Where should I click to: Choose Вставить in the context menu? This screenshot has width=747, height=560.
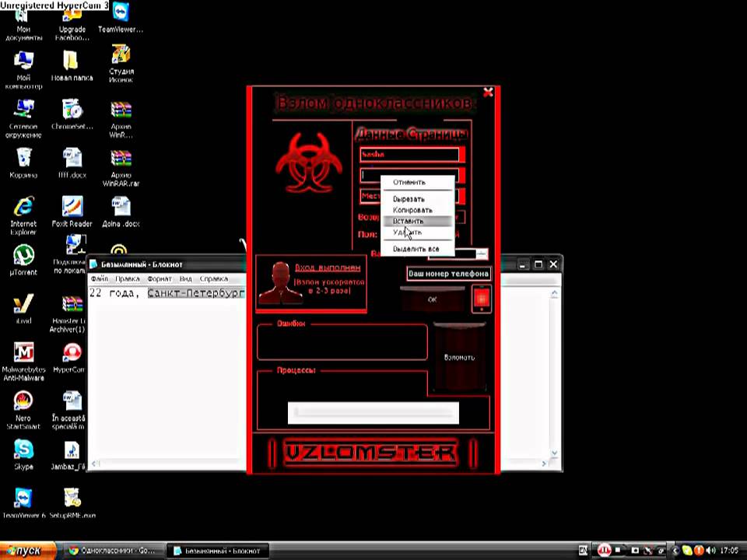(418, 221)
